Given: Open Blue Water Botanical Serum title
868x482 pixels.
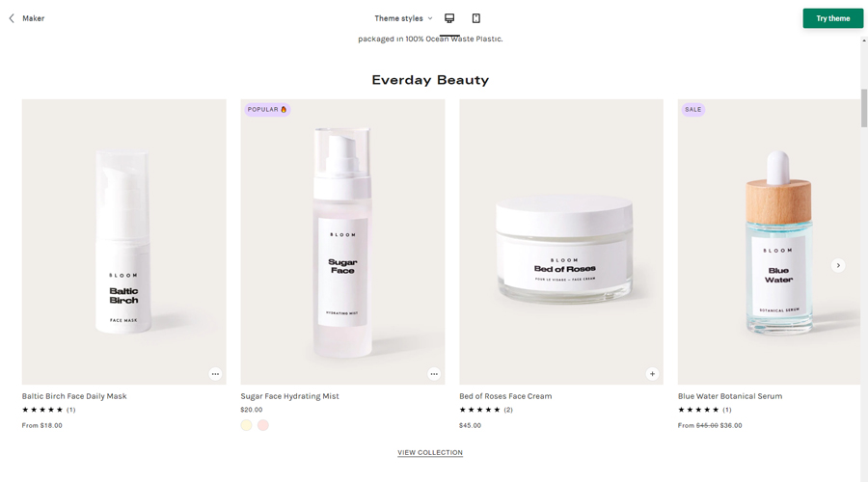Looking at the screenshot, I should point(730,396).
